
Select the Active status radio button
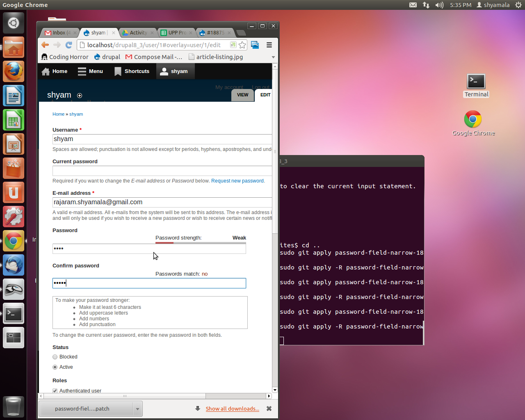55,367
